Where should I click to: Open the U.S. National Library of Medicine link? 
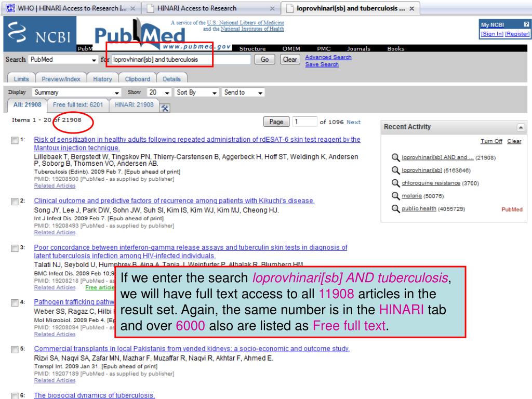(x=246, y=22)
